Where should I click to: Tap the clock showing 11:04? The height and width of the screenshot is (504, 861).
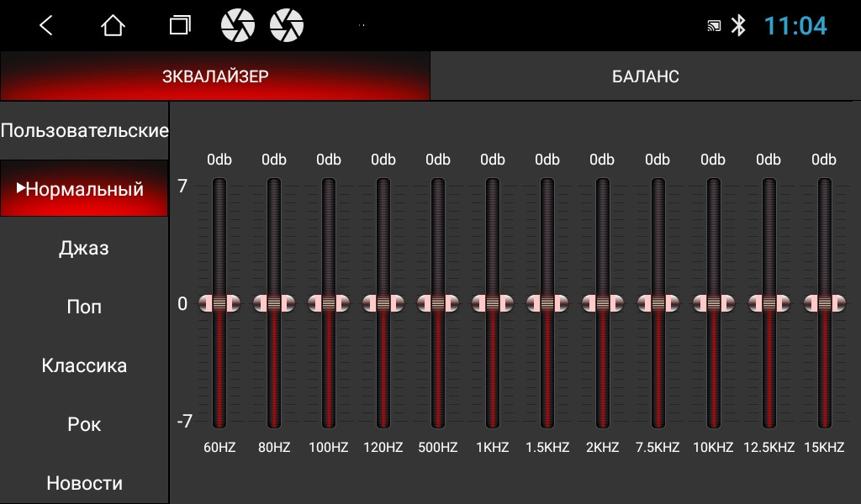[795, 26]
